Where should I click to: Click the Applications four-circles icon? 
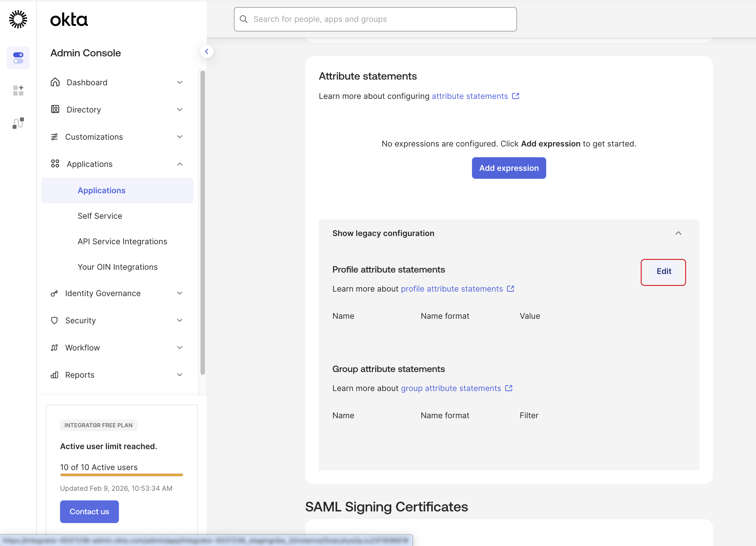(55, 164)
